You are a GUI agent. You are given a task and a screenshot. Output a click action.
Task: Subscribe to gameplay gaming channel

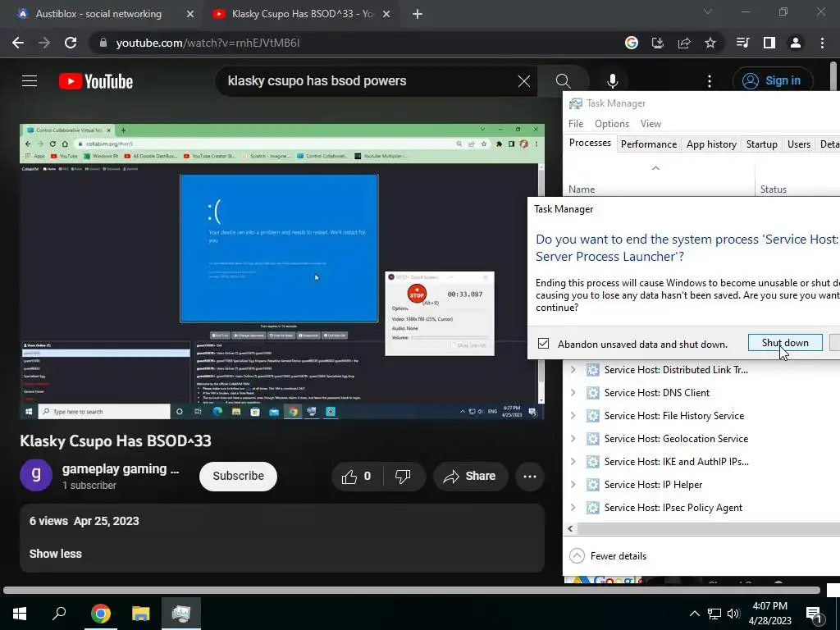(239, 477)
